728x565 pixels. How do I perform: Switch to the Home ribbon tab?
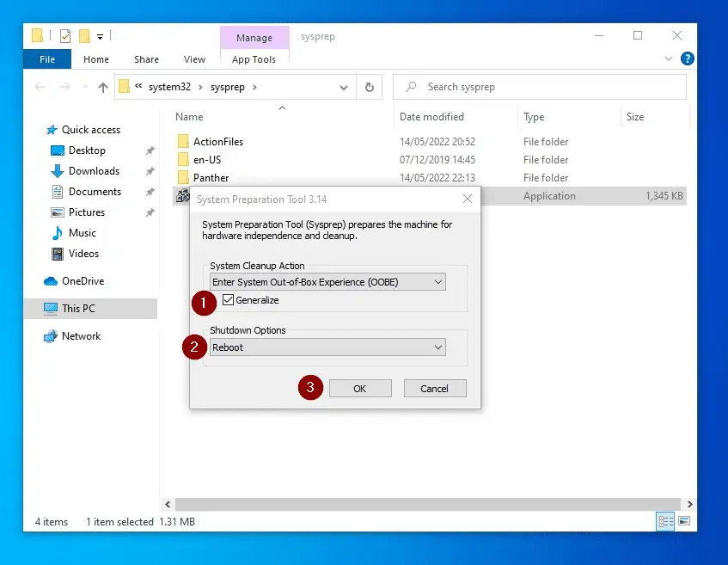point(96,59)
